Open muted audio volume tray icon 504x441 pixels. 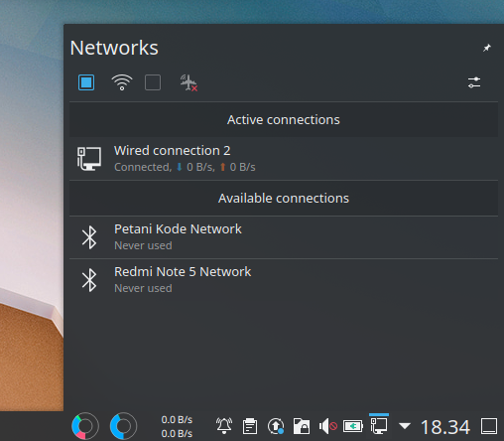[327, 426]
